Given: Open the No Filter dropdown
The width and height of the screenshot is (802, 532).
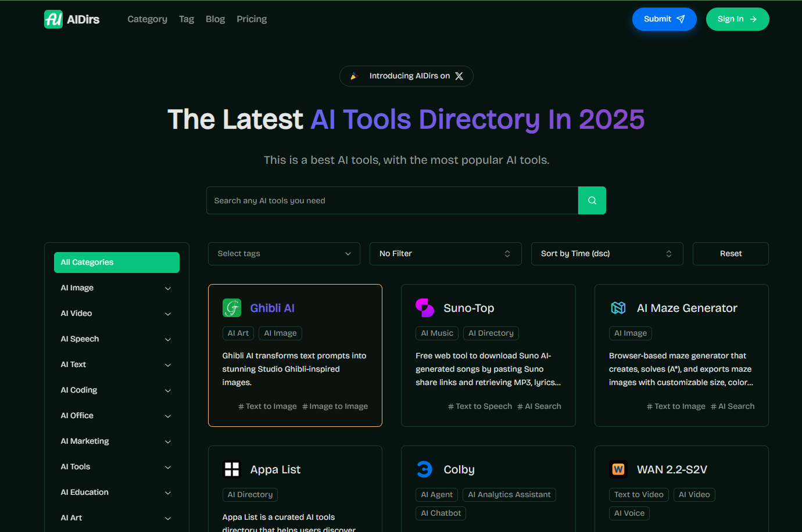Looking at the screenshot, I should (445, 254).
